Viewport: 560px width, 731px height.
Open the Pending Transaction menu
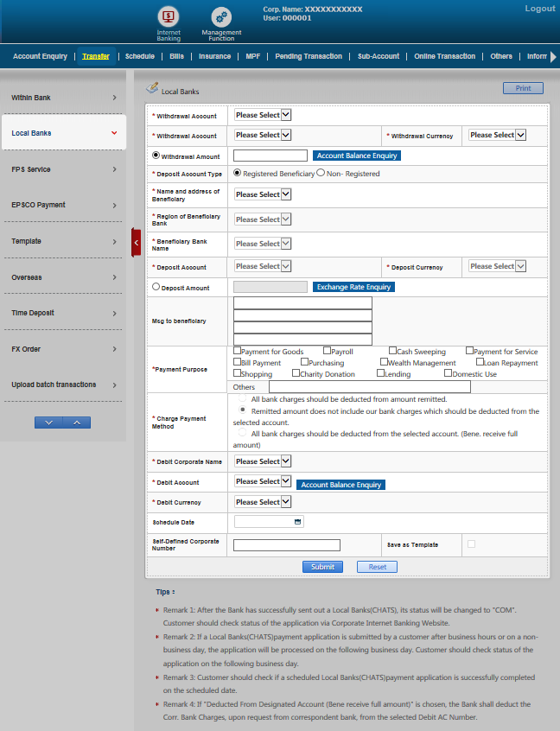pyautogui.click(x=309, y=56)
